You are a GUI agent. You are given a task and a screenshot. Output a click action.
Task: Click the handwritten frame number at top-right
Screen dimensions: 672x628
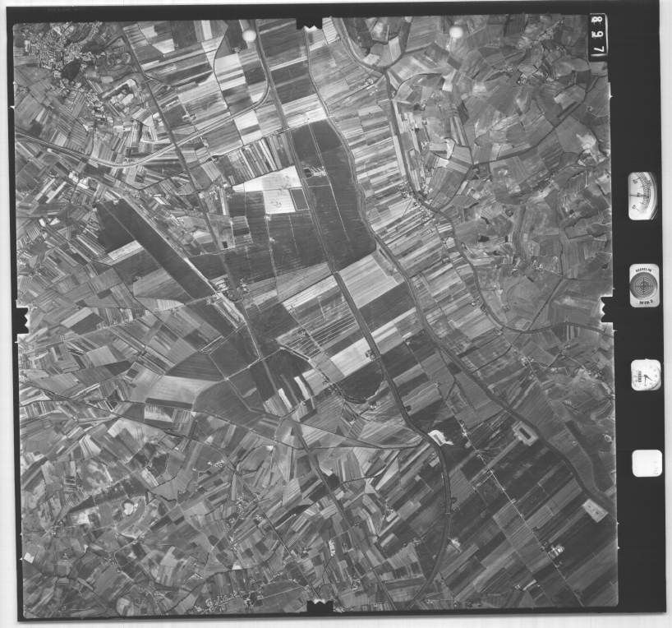[x=597, y=35]
